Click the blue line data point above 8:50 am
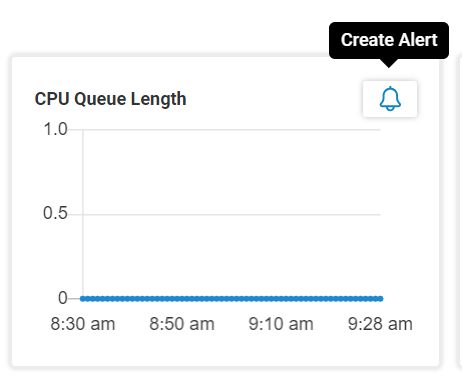 click(182, 299)
